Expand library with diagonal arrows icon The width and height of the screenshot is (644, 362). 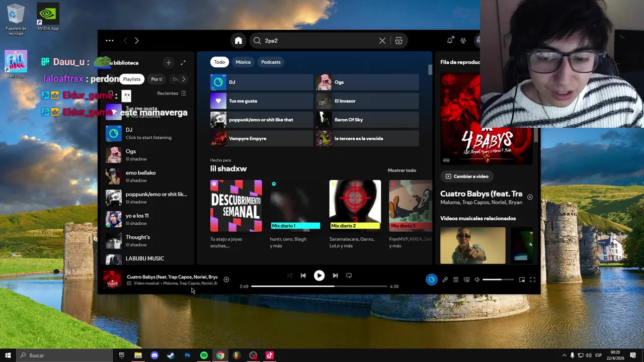pyautogui.click(x=183, y=63)
